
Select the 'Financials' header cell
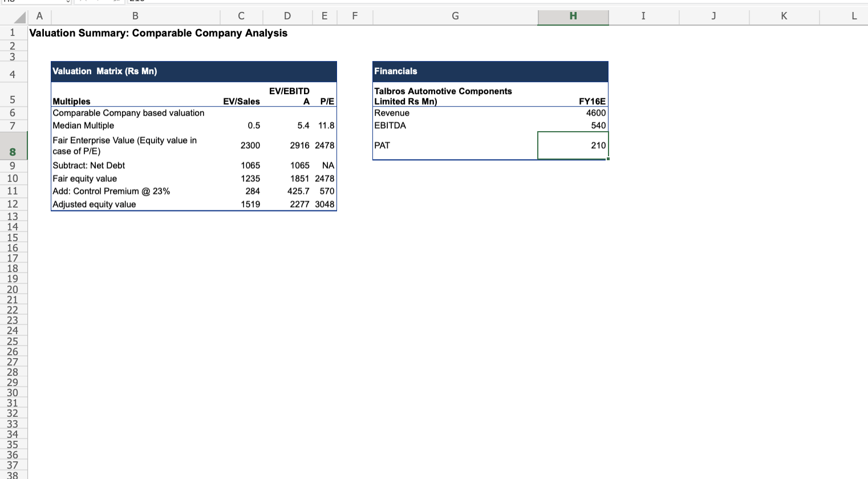pos(455,71)
